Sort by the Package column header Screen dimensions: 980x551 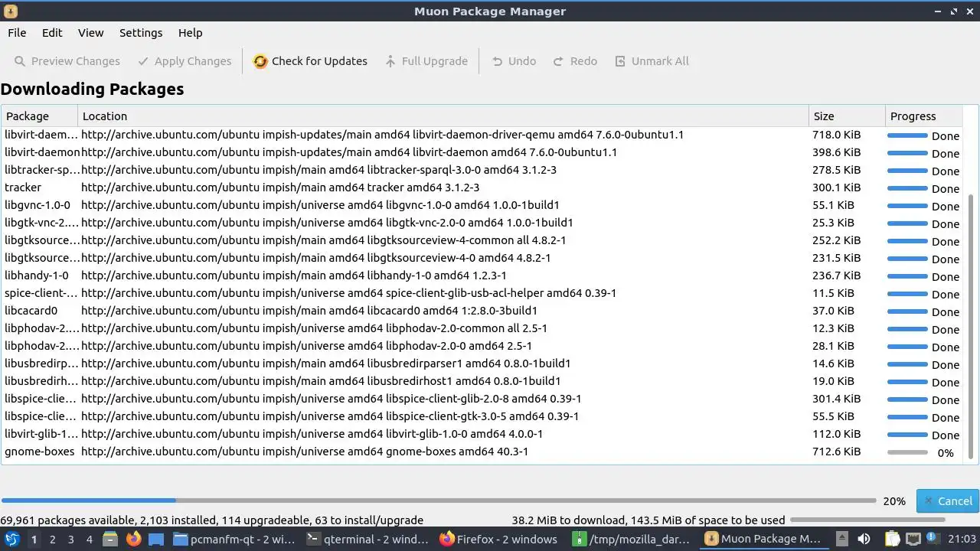[x=39, y=116]
